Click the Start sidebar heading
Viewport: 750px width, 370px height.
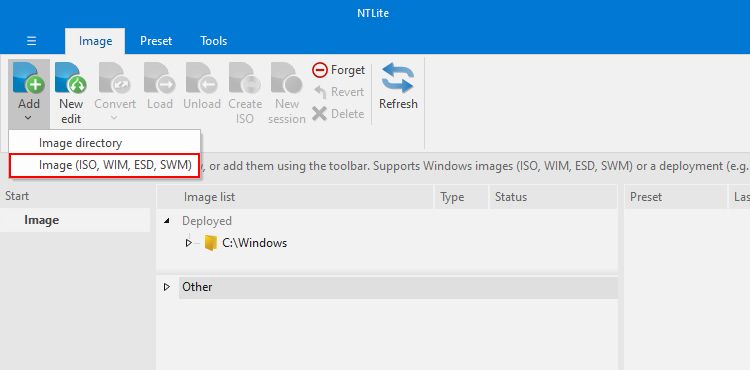coord(17,196)
